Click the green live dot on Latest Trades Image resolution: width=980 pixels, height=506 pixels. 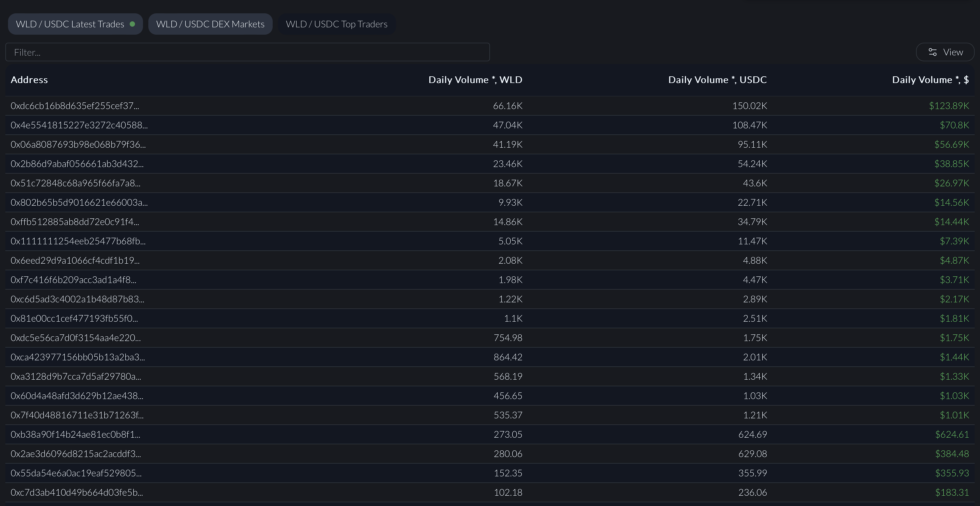tap(132, 24)
